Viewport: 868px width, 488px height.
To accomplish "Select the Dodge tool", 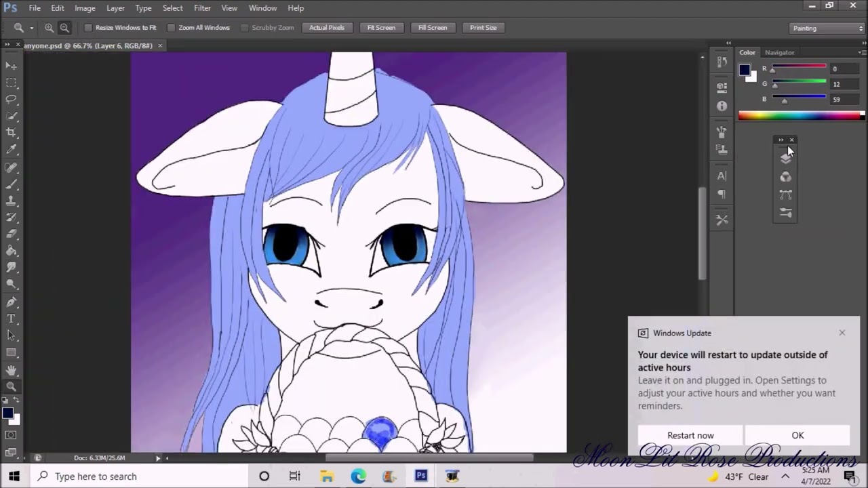I will 12,285.
